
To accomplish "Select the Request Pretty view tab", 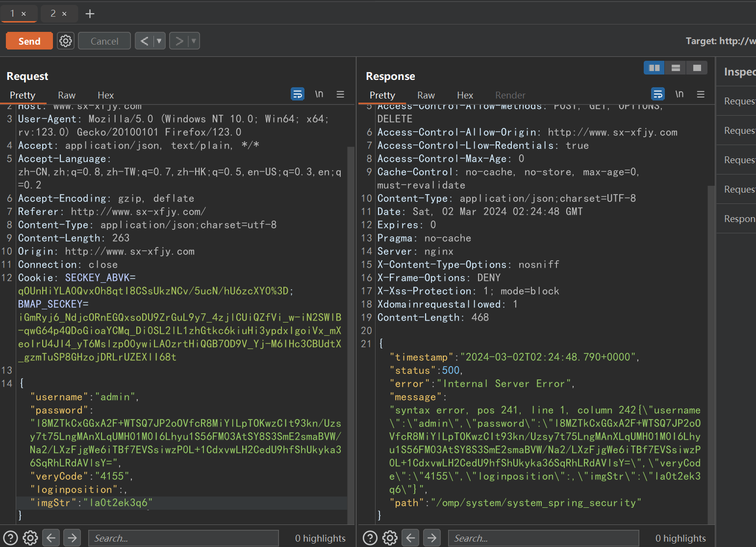I will pyautogui.click(x=23, y=95).
